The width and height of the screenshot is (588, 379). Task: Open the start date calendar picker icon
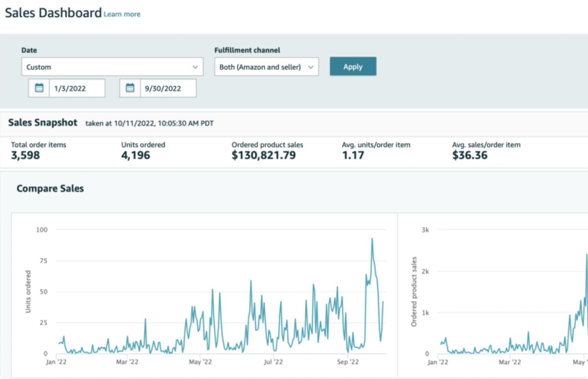click(39, 88)
